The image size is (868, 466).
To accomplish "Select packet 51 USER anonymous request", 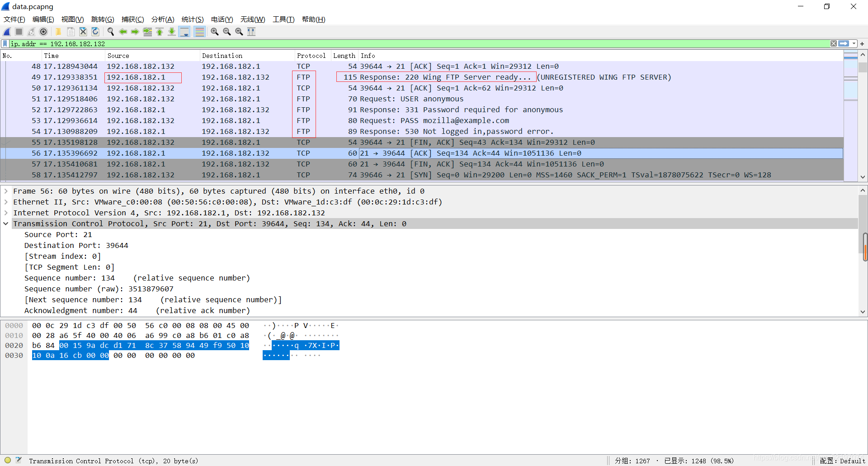I will click(x=422, y=99).
